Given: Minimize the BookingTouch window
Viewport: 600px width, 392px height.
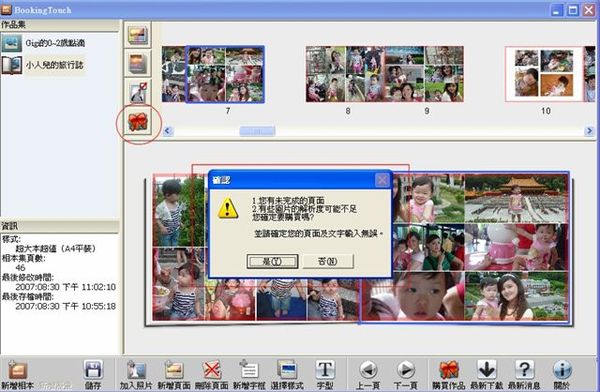Looking at the screenshot, I should click(557, 10).
